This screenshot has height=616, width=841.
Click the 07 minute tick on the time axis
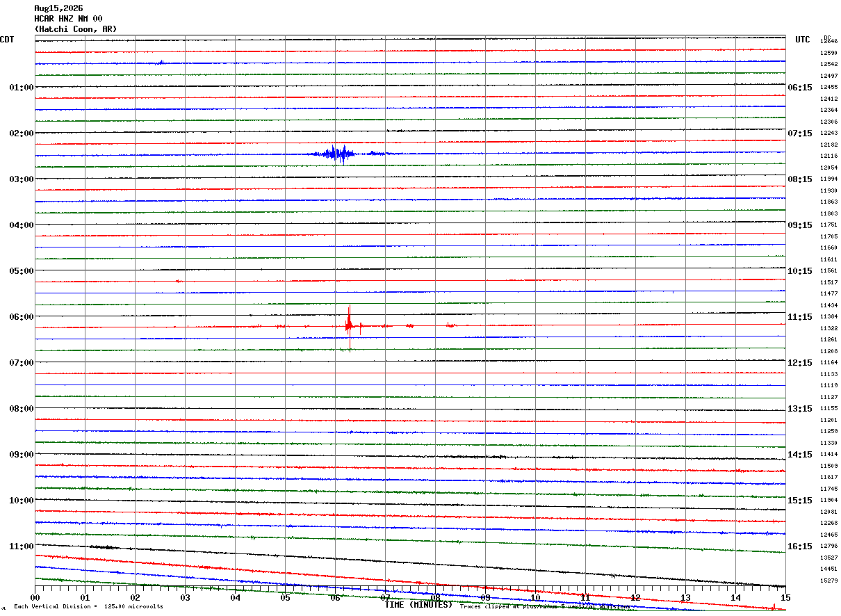point(385,597)
